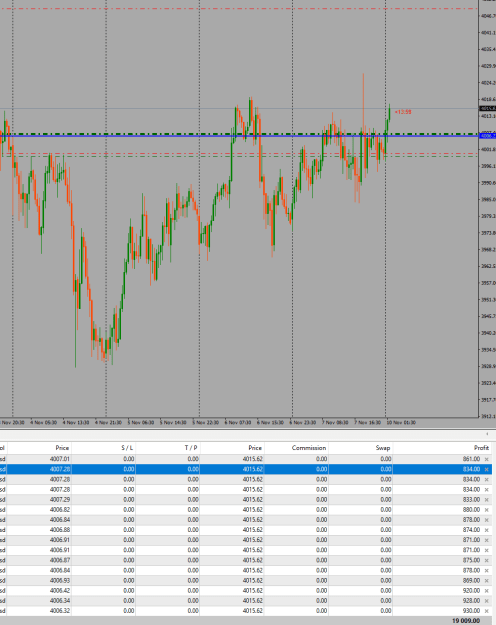This screenshot has height=625, width=496.
Task: Select the open price 4006.34 cell
Action: (x=60, y=601)
